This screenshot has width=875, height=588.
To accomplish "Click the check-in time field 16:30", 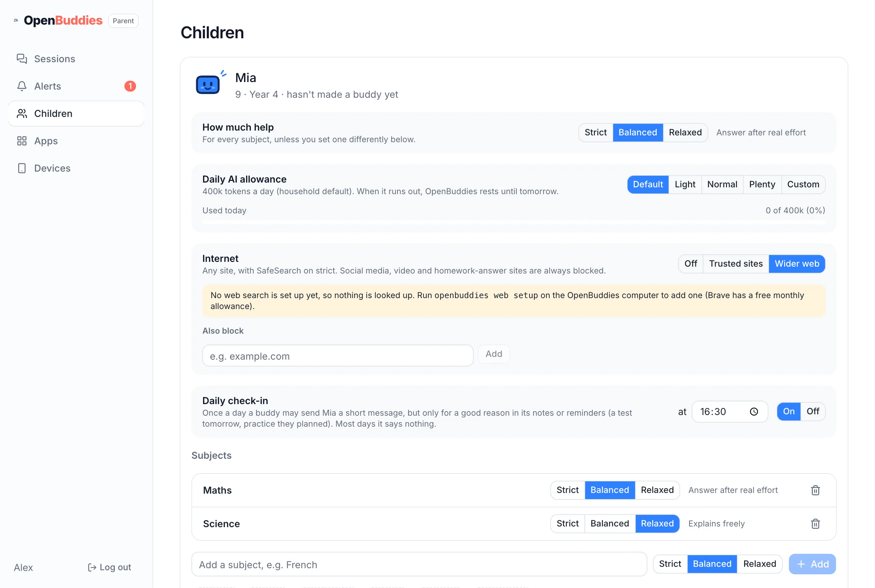I will pos(729,412).
